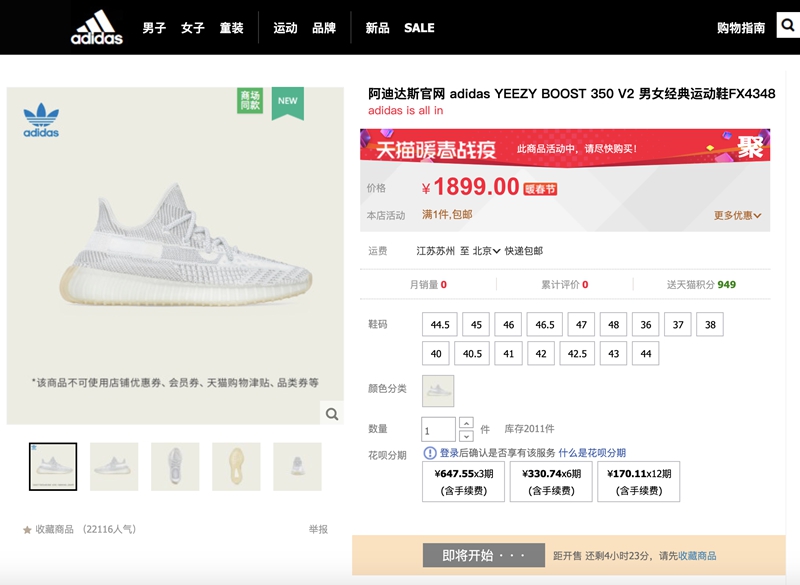This screenshot has height=585, width=800.
Task: Select shoe size 42.5
Action: tap(577, 354)
